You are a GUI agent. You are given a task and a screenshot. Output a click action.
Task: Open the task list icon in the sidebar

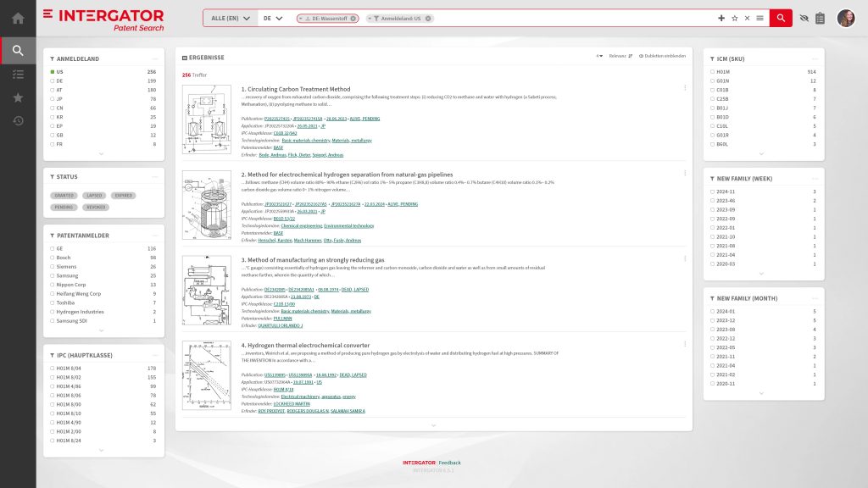click(18, 75)
